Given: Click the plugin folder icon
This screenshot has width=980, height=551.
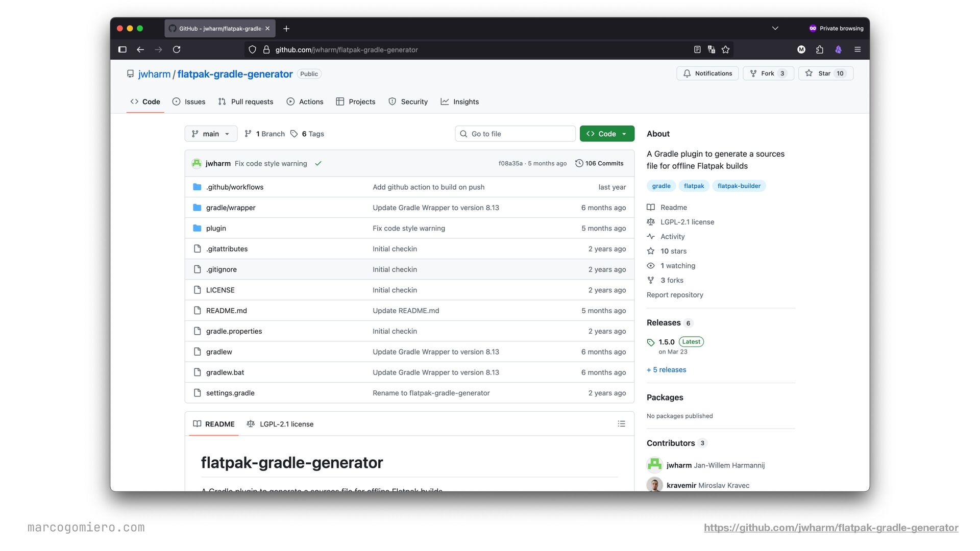Looking at the screenshot, I should coord(197,228).
